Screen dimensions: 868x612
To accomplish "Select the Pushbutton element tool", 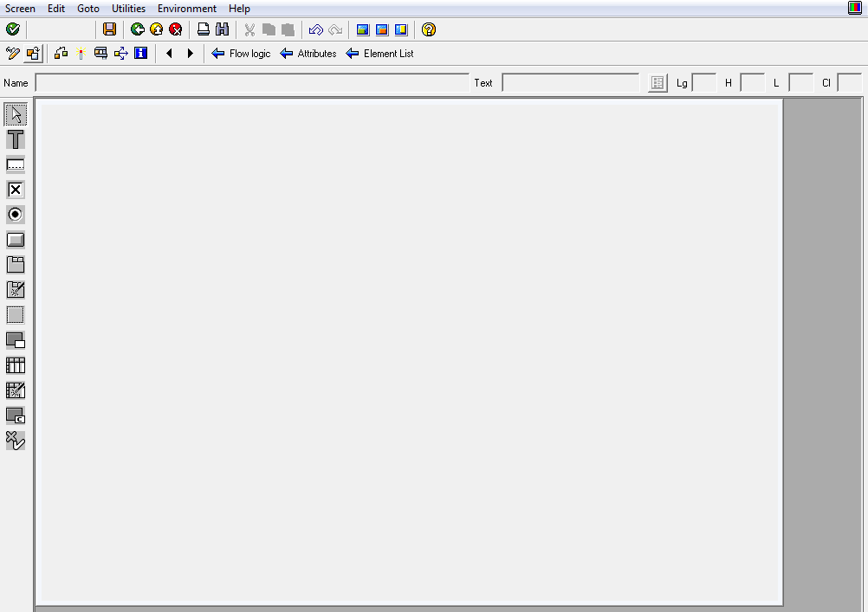I will click(x=16, y=240).
